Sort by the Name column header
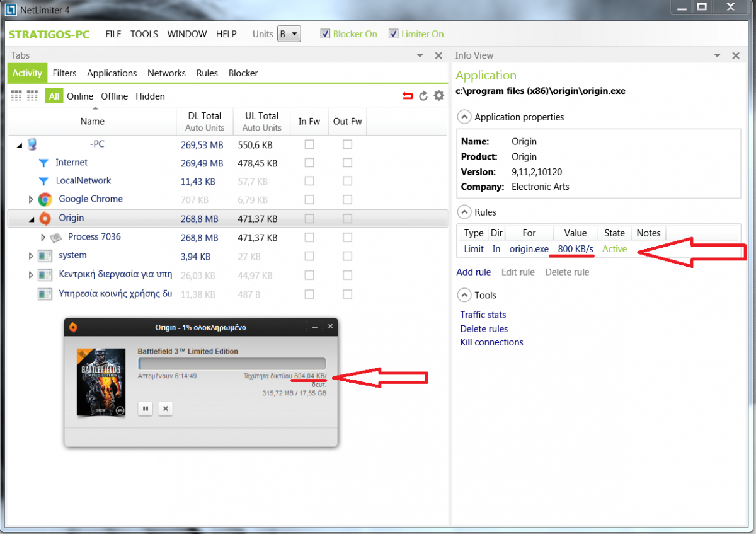The image size is (756, 534). 93,121
